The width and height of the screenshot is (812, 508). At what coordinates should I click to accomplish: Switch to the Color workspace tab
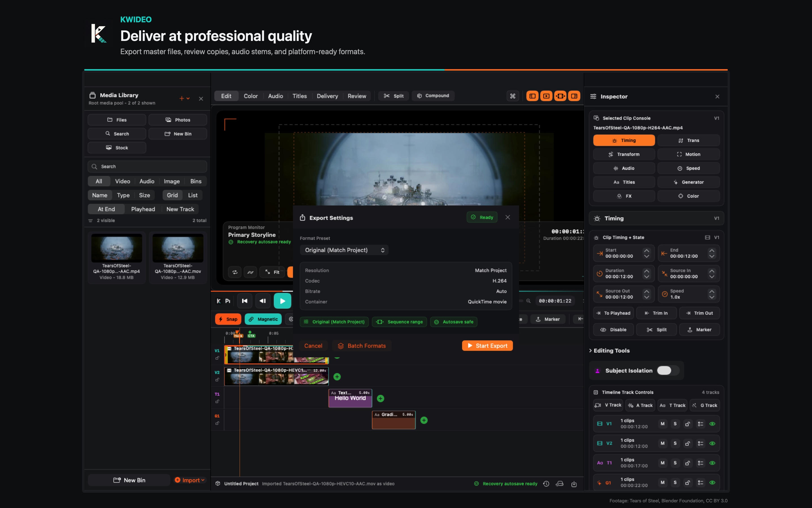[251, 96]
